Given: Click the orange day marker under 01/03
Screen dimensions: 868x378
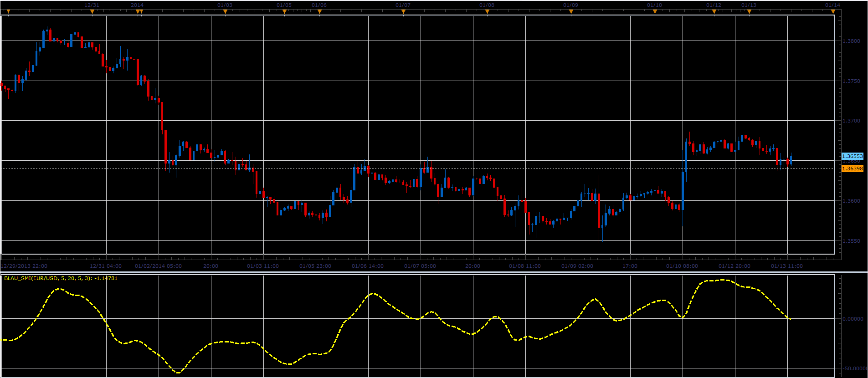Looking at the screenshot, I should click(x=225, y=12).
